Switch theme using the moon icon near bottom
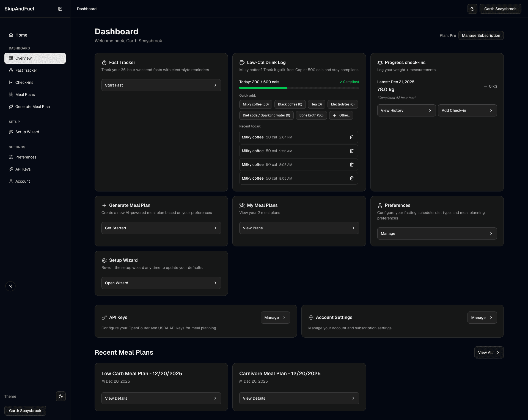Viewport: 528px width, 420px height. pos(61,396)
